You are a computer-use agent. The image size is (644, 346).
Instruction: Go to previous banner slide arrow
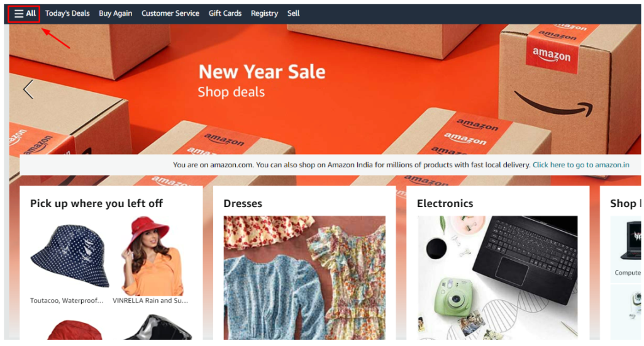pos(28,89)
